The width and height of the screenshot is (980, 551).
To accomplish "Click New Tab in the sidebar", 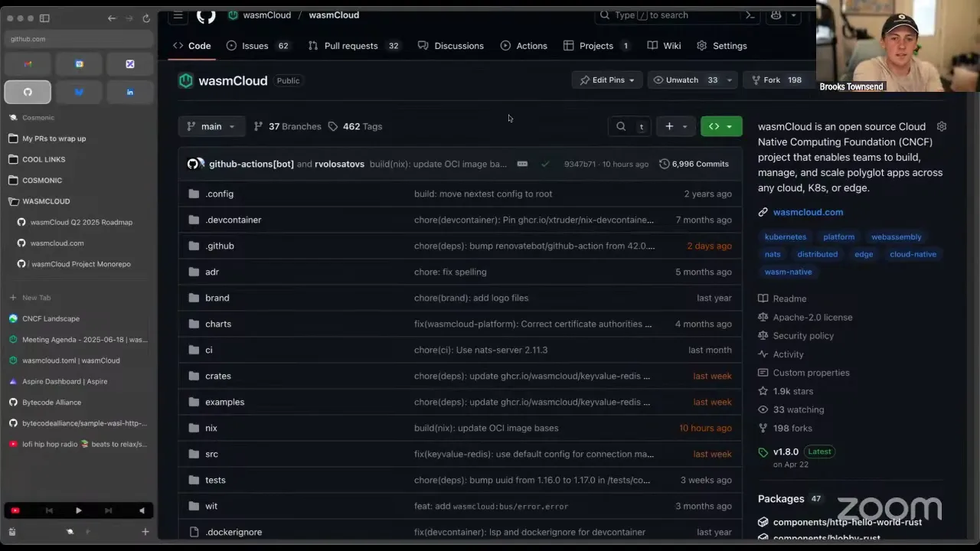I will point(36,298).
